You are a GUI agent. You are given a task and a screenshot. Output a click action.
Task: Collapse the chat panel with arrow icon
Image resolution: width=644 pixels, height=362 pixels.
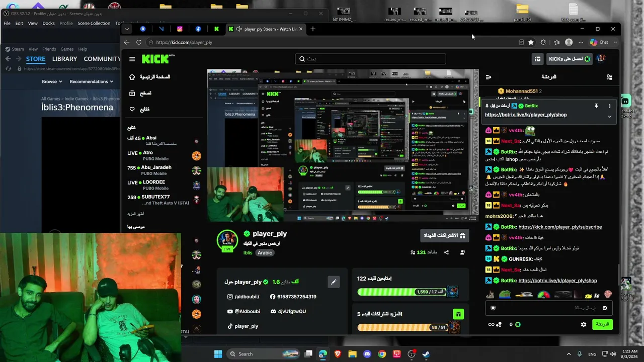point(488,77)
